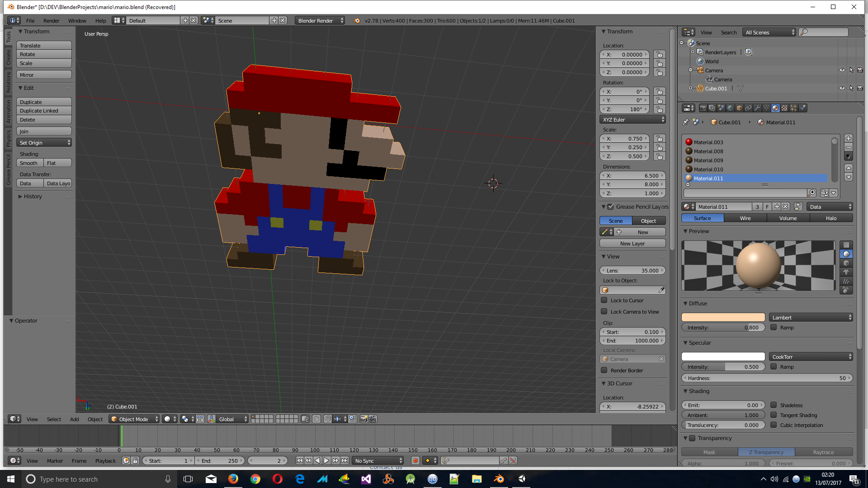
Task: Enable the Transparency panel checkbox
Action: [692, 438]
